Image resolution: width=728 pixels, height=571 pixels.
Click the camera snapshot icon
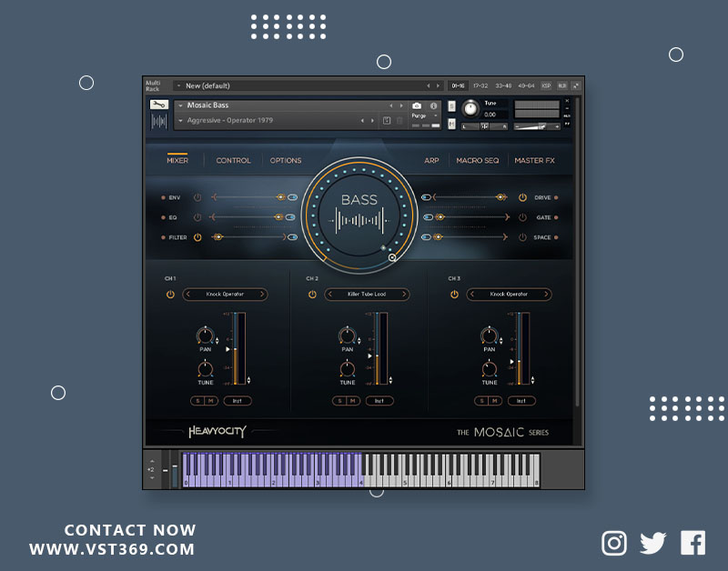[x=417, y=105]
